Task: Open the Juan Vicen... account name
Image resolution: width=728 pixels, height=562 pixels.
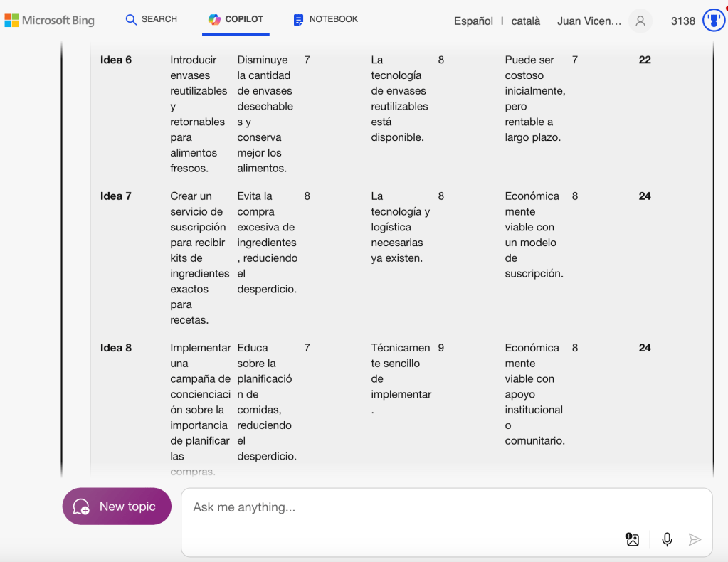Action: (589, 21)
